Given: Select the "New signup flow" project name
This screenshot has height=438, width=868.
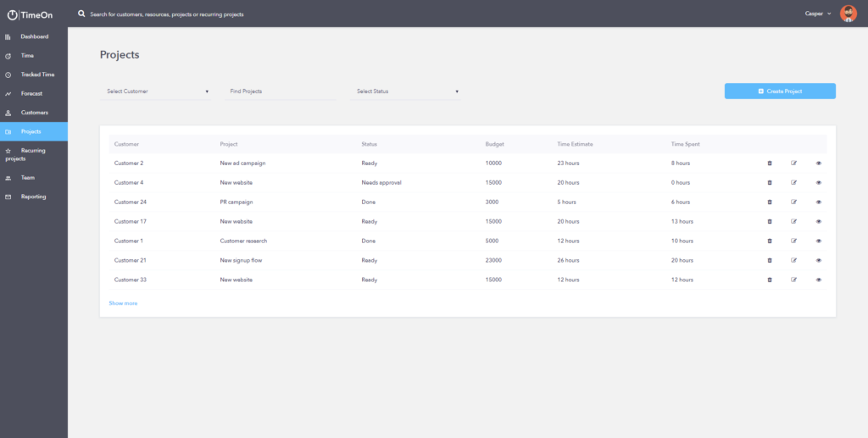Looking at the screenshot, I should [x=241, y=260].
